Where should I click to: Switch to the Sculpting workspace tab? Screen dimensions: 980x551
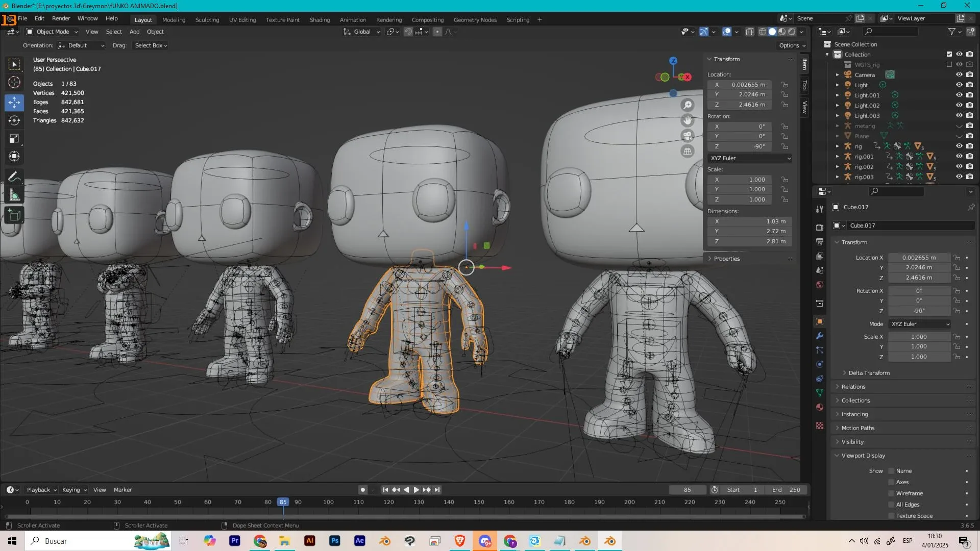pyautogui.click(x=207, y=19)
